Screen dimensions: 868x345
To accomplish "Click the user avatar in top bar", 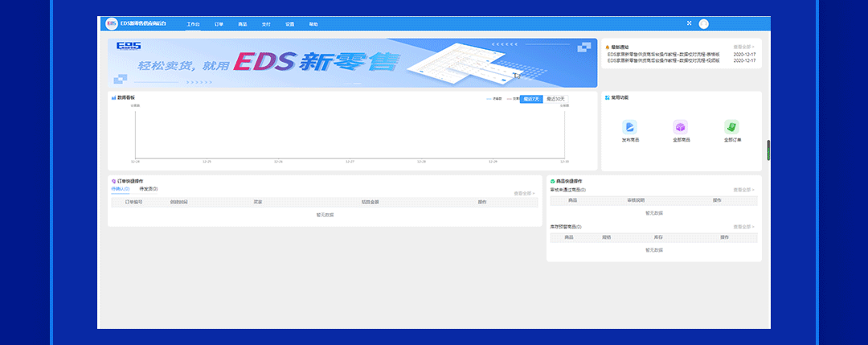I will tap(703, 24).
